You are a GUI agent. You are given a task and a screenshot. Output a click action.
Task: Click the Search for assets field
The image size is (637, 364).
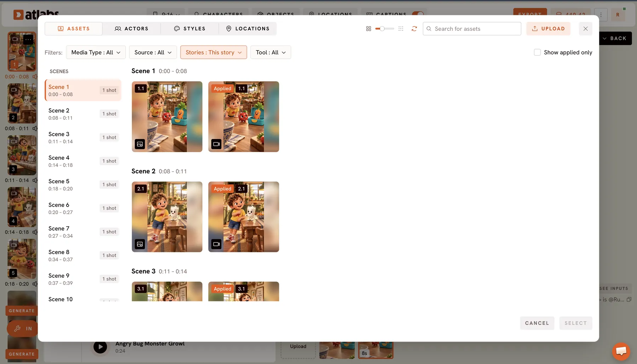[472, 29]
